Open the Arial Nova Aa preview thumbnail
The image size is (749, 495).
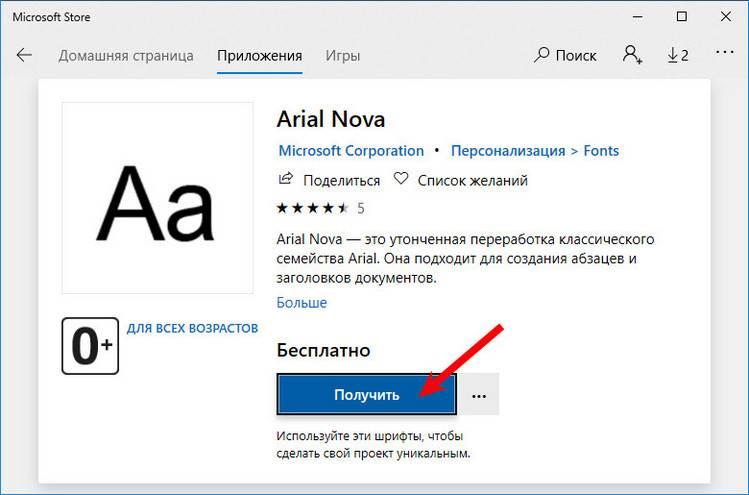(x=157, y=198)
